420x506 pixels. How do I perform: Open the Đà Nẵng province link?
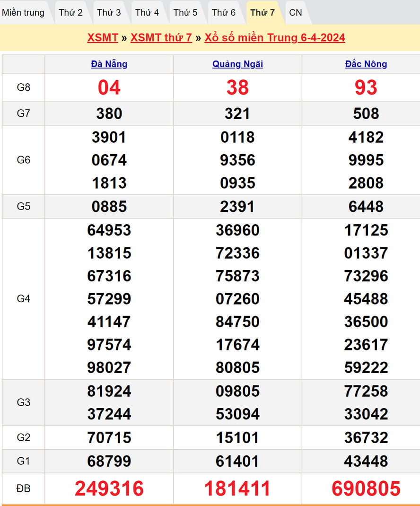coord(109,64)
